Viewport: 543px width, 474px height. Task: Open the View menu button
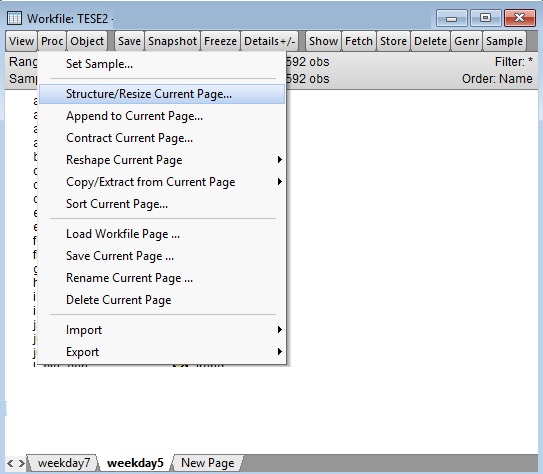[21, 41]
